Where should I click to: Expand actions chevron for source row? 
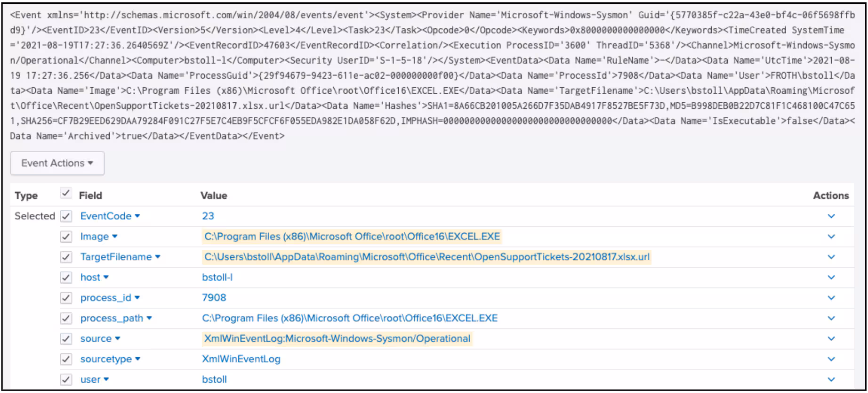tap(831, 339)
